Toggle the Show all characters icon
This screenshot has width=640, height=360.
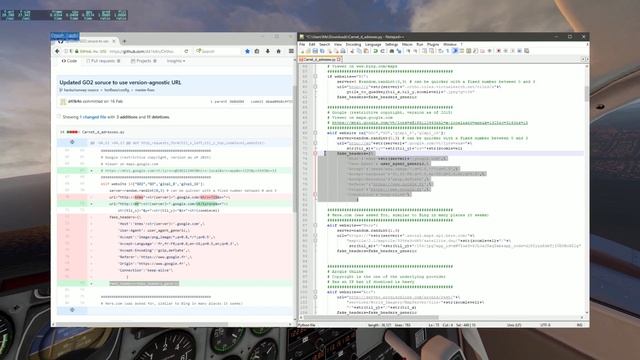[x=447, y=51]
